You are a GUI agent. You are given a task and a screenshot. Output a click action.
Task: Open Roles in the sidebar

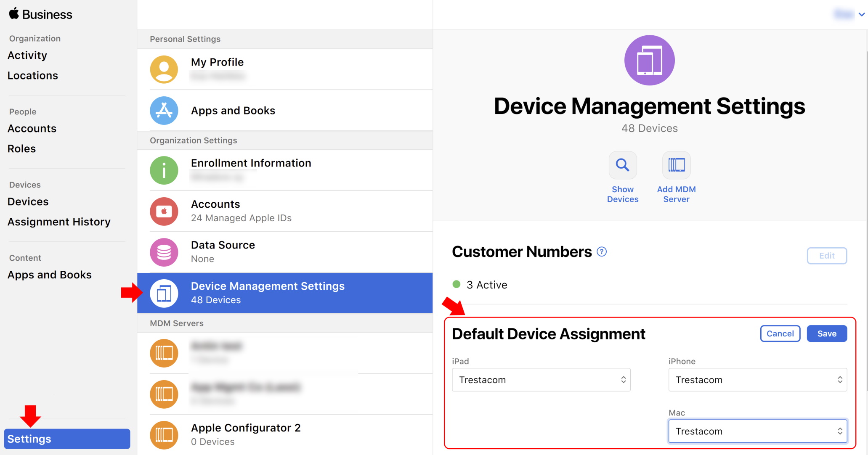click(22, 148)
